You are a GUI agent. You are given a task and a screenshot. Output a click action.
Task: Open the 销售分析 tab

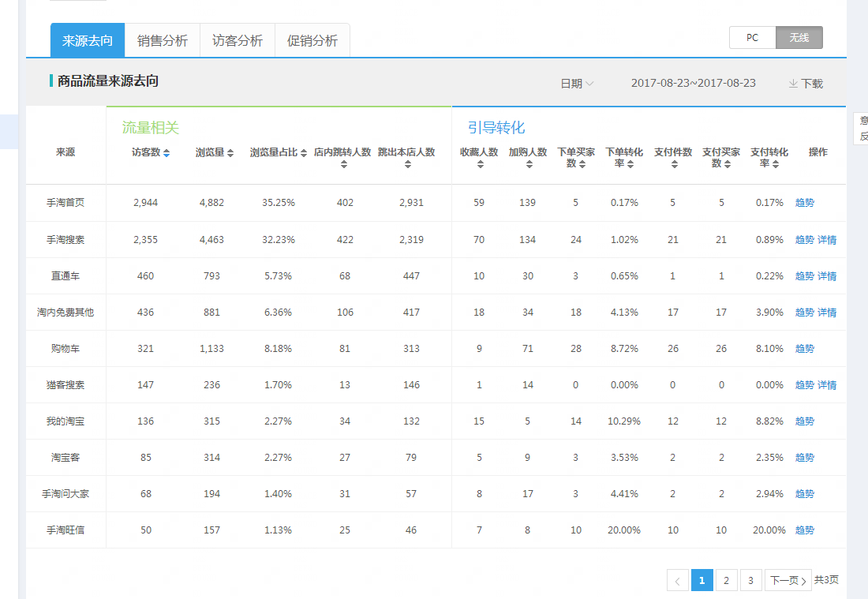coord(163,40)
